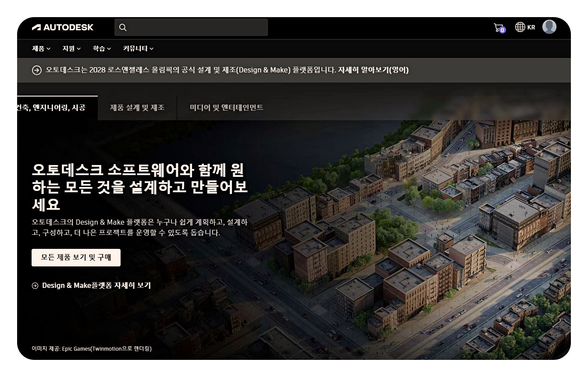
Task: Open the shopping cart
Action: (499, 28)
